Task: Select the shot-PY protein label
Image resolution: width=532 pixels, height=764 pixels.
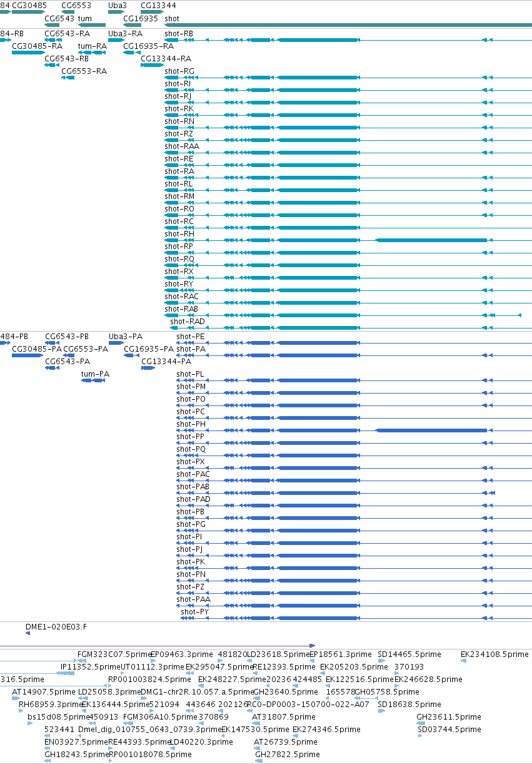Action: pos(195,612)
